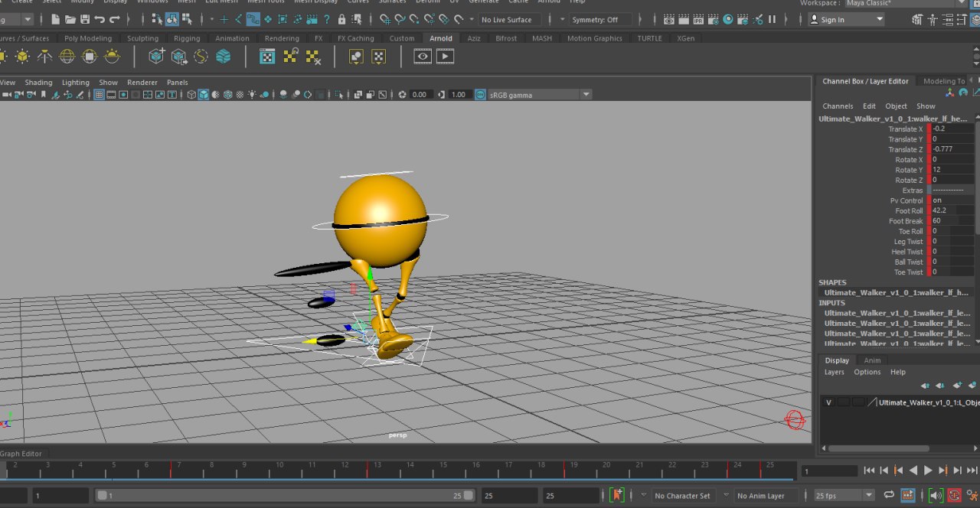The height and width of the screenshot is (508, 980).
Task: Click the Foot Roll value field 42.2
Action: coord(952,210)
